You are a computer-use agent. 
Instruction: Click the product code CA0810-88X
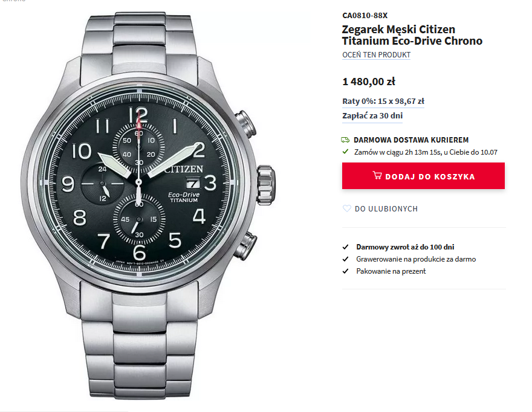coord(365,16)
